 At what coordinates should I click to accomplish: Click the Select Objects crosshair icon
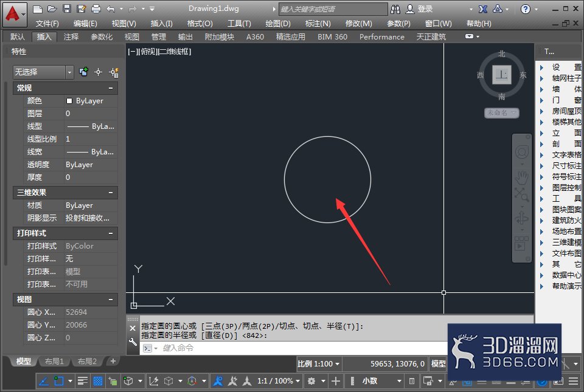[x=99, y=72]
